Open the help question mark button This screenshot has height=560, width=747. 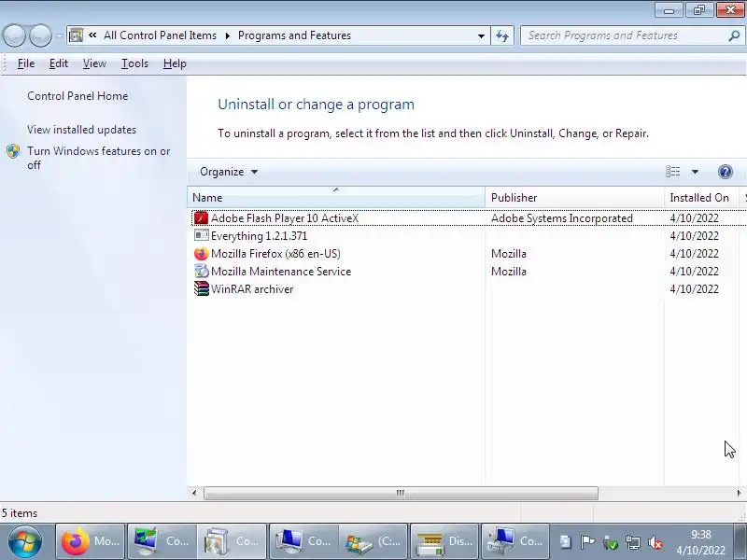(x=726, y=172)
